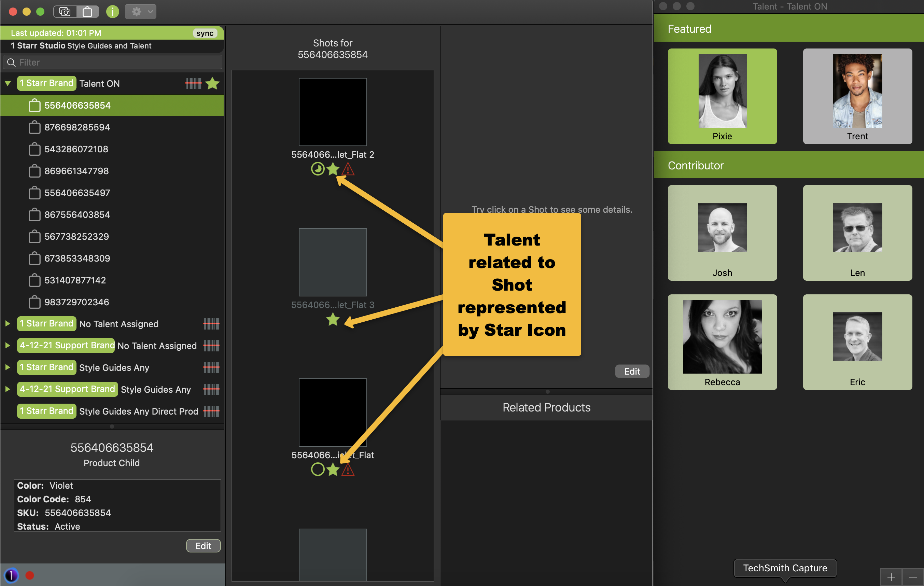
Task: Click the progress circle icon under Flat 2
Action: pyautogui.click(x=317, y=169)
